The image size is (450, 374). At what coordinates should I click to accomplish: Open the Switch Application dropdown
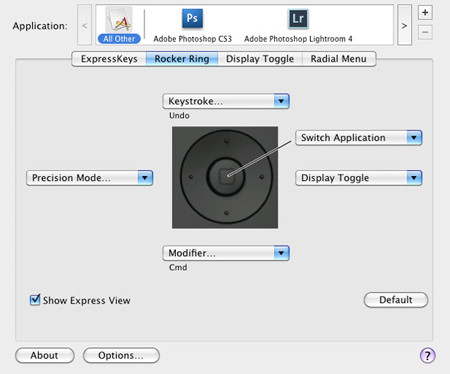(x=359, y=138)
